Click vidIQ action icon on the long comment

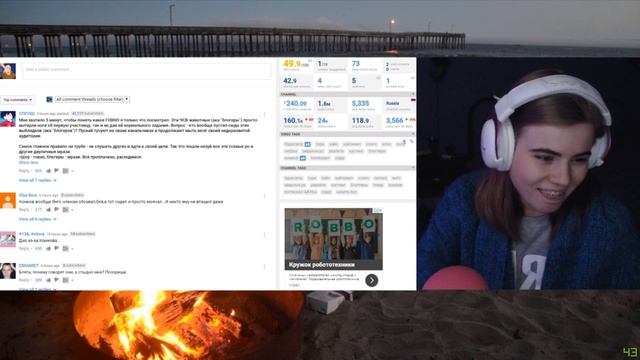point(65,171)
